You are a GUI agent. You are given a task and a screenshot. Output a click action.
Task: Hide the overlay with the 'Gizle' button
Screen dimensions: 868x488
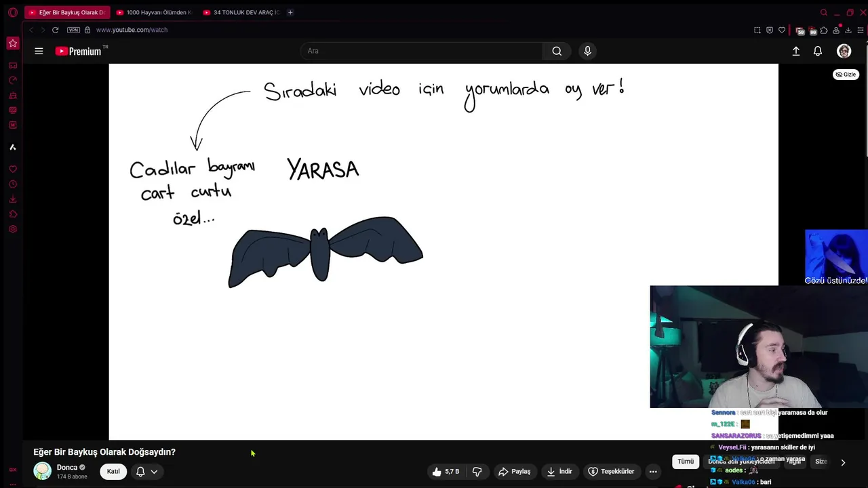tap(846, 75)
